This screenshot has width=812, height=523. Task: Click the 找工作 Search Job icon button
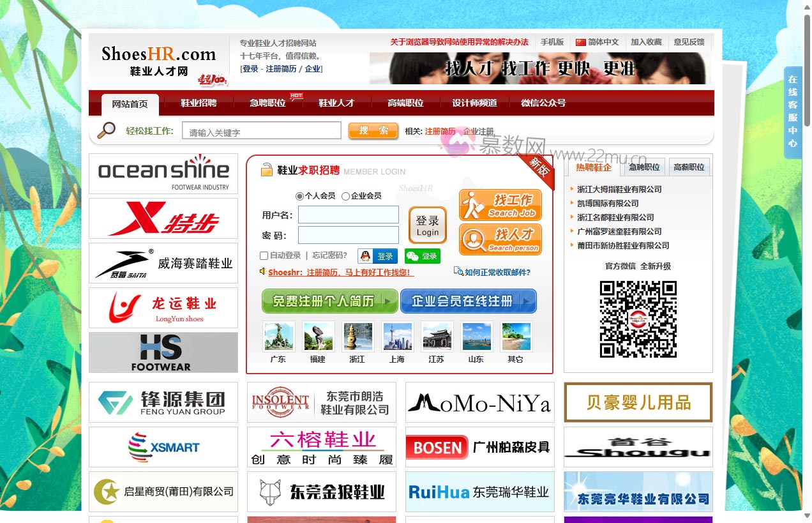[500, 205]
